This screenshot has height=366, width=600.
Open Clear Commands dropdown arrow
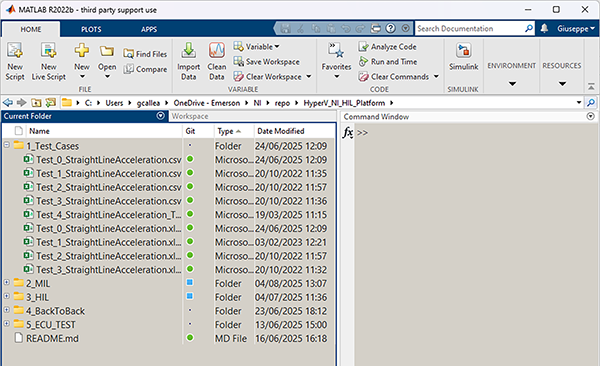pyautogui.click(x=436, y=77)
